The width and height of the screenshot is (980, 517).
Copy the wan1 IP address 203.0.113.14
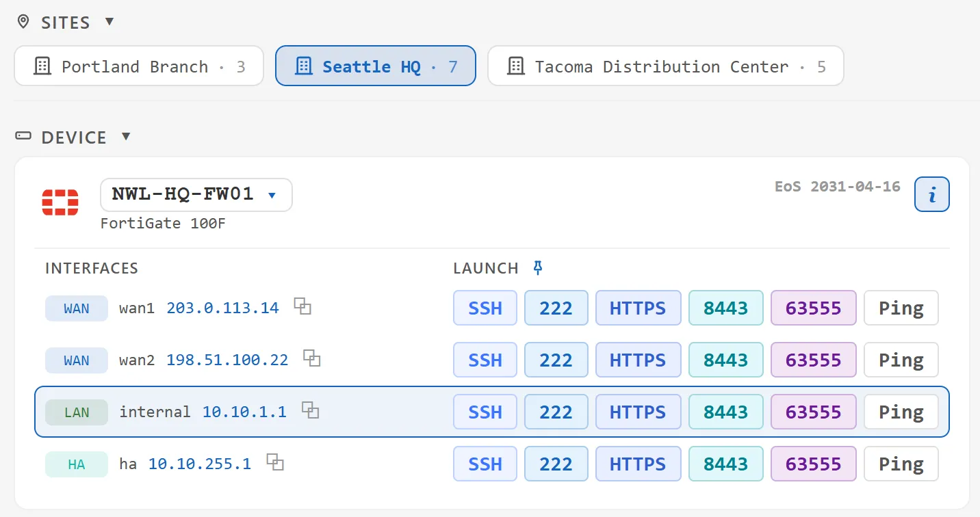point(302,306)
